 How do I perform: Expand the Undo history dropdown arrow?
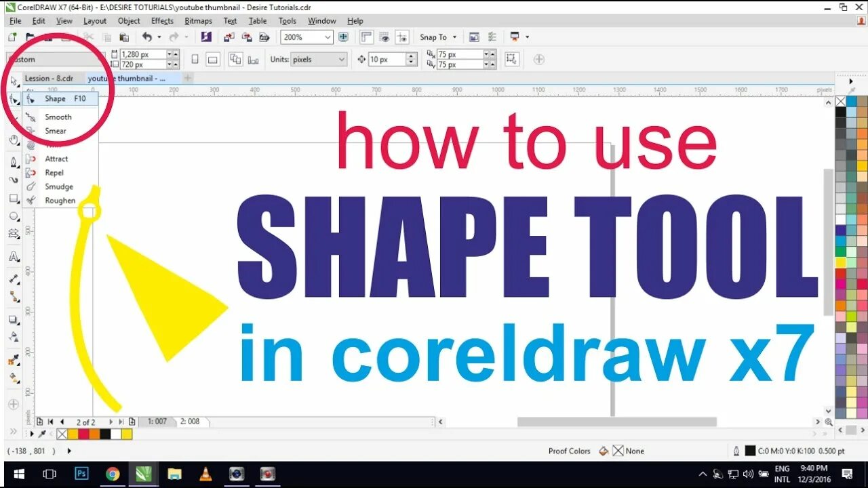point(159,37)
